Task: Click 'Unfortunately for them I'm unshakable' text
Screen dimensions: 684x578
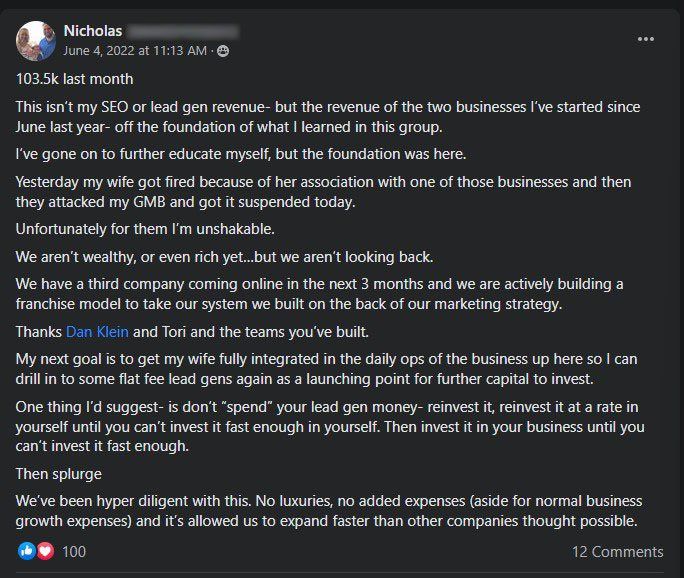Action: [145, 229]
